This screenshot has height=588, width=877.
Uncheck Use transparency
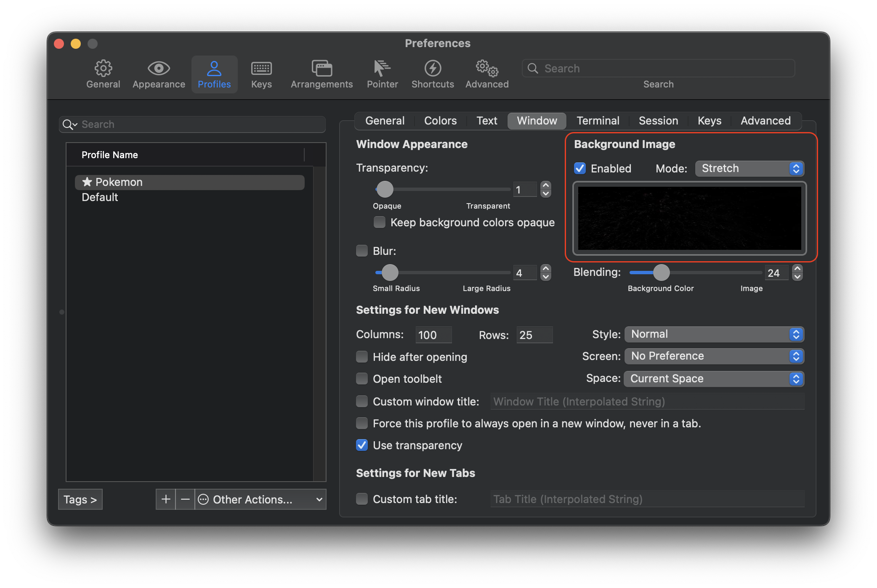pos(362,445)
